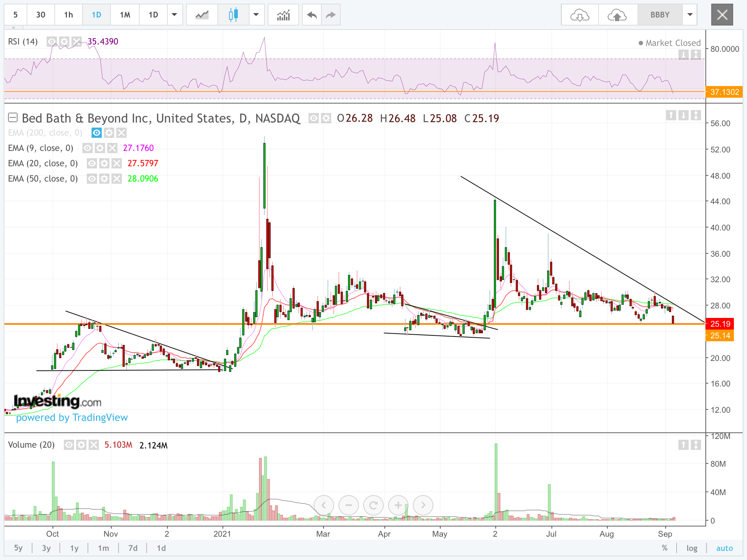Open RSI indicator settings gear

[64, 42]
